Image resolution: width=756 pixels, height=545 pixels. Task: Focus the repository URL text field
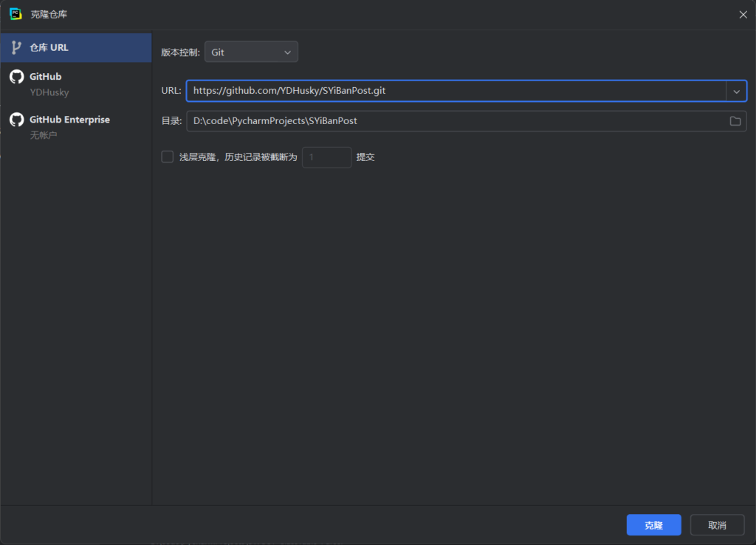click(455, 91)
